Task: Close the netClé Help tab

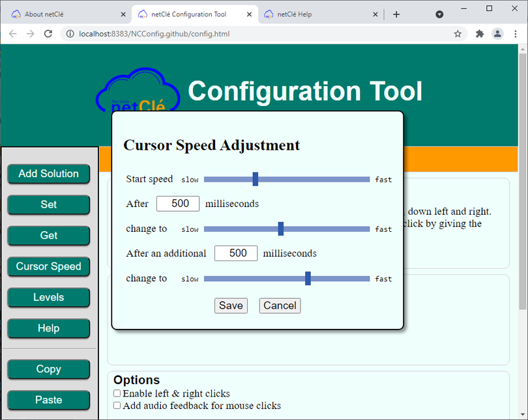Action: [375, 14]
